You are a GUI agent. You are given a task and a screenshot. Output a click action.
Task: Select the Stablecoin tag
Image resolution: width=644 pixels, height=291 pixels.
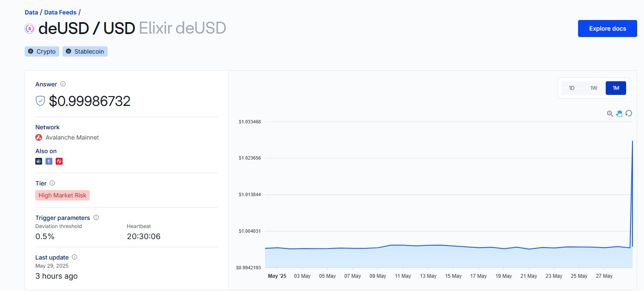[85, 51]
